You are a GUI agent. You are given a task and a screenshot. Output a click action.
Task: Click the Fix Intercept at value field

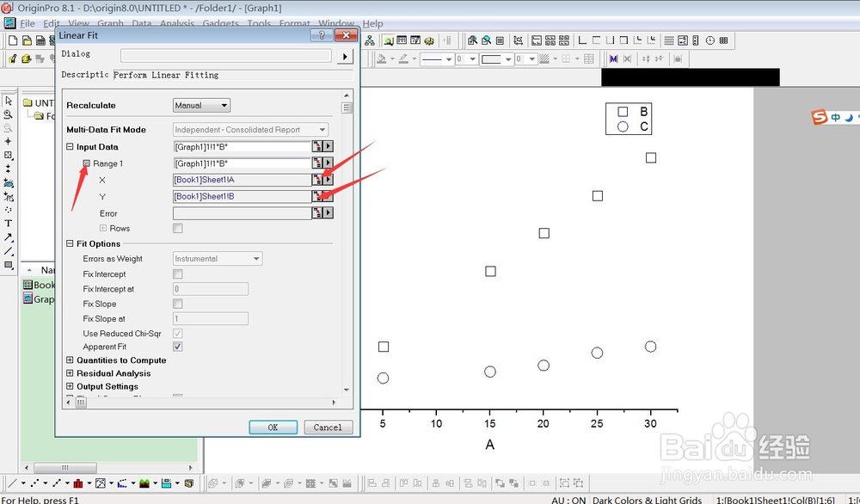[211, 289]
